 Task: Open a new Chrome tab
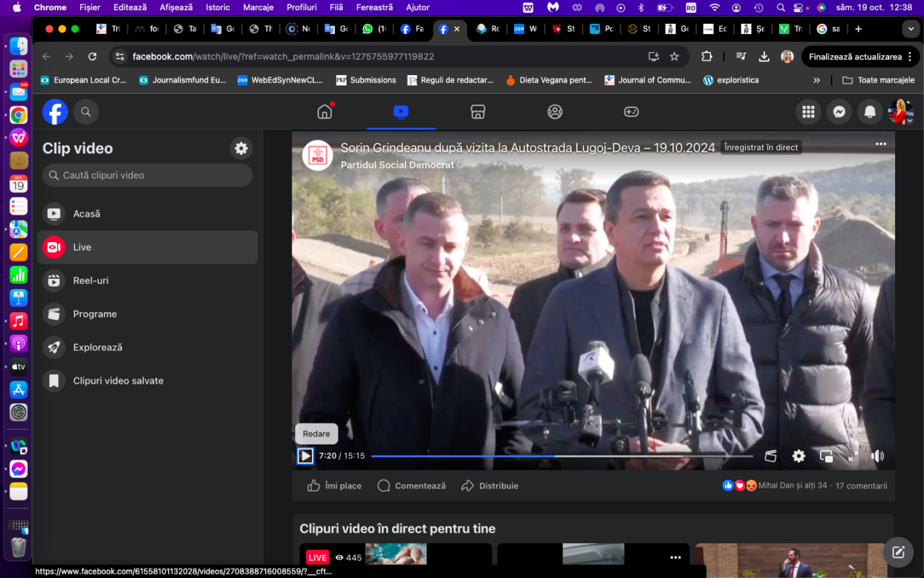[858, 29]
